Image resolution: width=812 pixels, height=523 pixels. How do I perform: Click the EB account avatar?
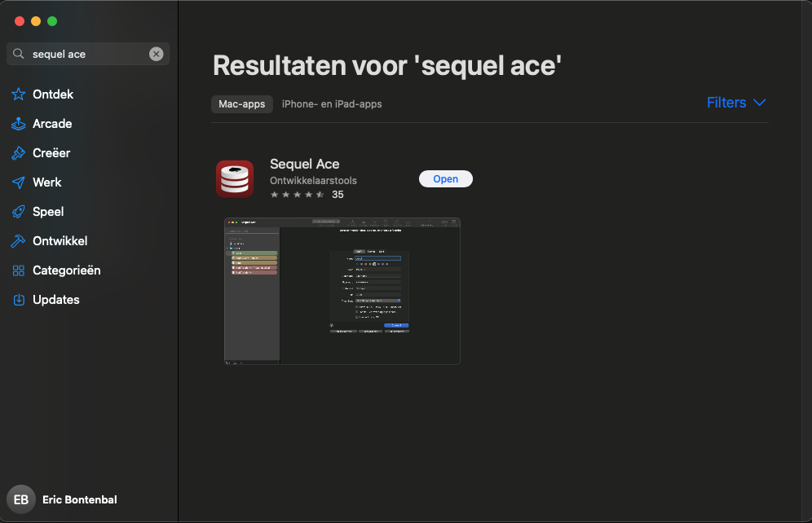(x=20, y=499)
